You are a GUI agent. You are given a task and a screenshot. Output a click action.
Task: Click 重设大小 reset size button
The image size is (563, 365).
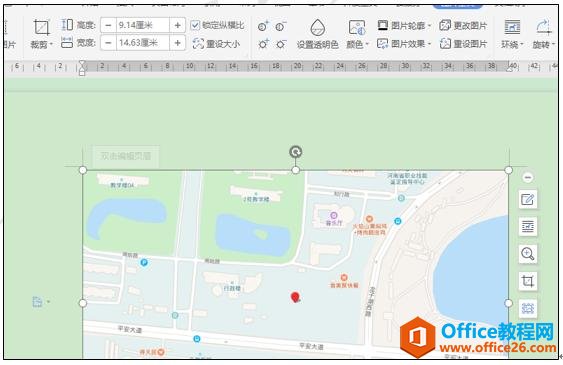click(x=217, y=43)
